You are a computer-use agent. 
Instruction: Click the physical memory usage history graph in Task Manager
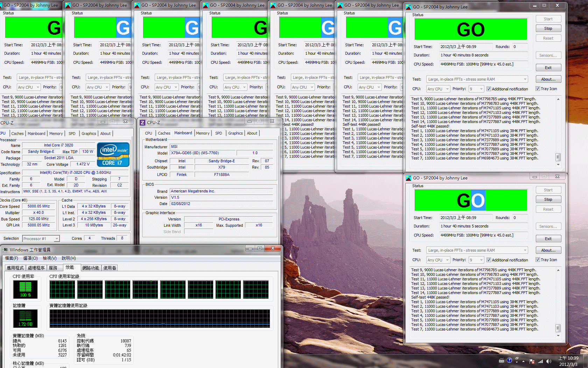point(160,319)
